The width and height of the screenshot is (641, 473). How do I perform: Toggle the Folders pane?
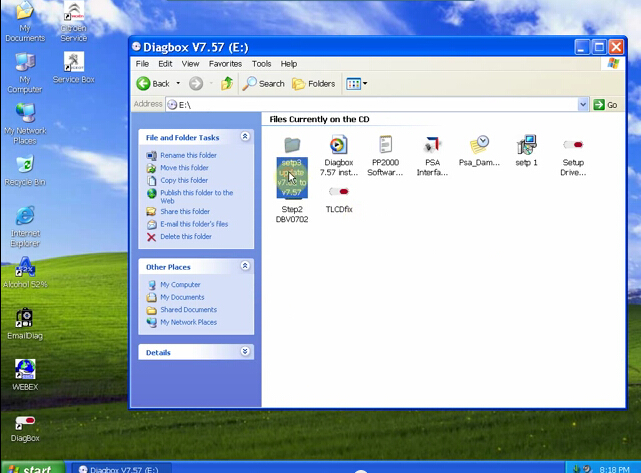[x=314, y=84]
